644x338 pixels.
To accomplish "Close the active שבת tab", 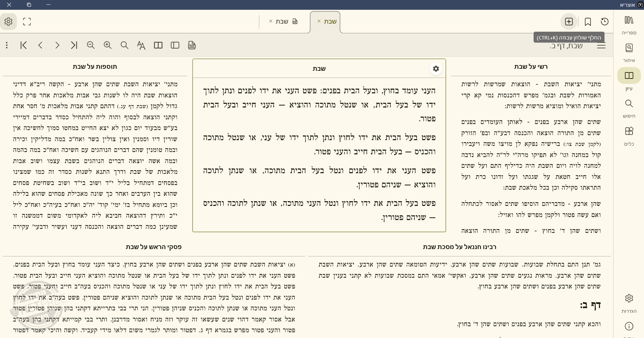I will (x=319, y=21).
